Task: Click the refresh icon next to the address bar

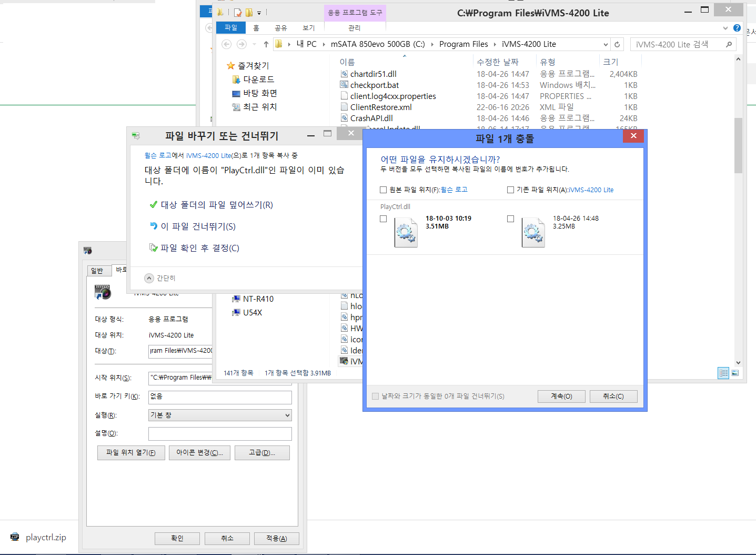Action: [617, 44]
